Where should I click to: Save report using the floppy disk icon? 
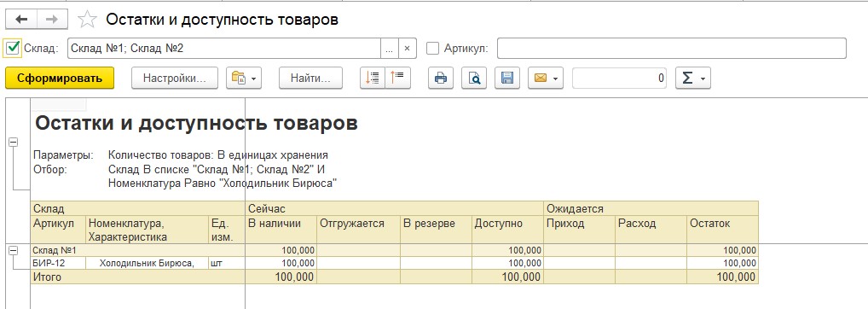507,78
